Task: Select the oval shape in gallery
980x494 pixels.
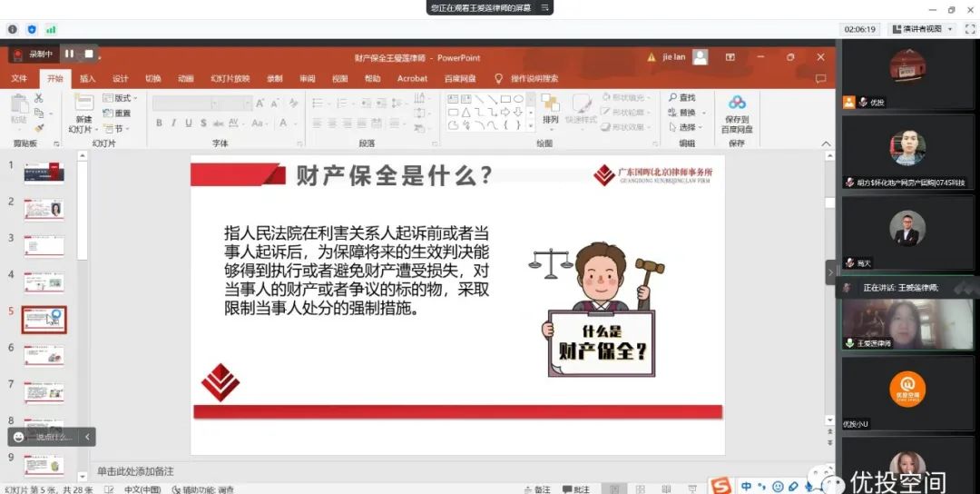Action: point(518,99)
